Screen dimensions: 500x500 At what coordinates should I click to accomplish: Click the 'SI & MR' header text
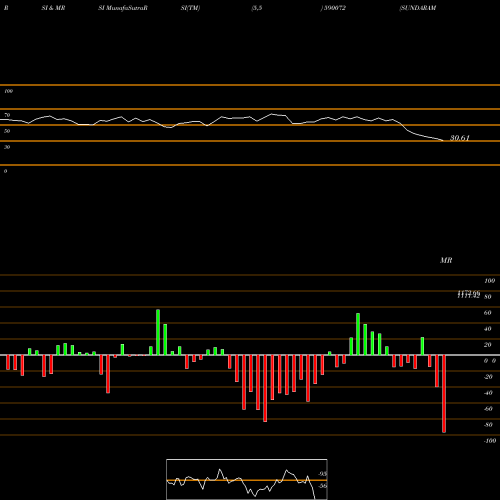(x=53, y=8)
